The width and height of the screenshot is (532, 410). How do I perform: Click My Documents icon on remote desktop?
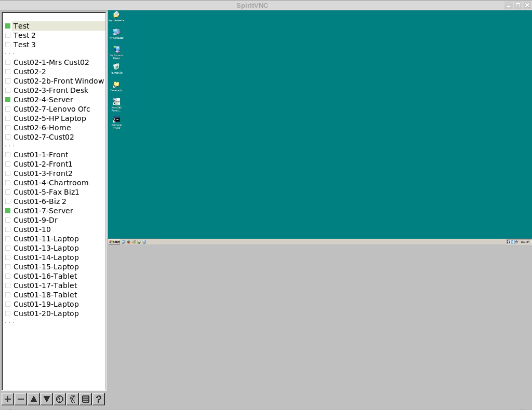tap(116, 16)
